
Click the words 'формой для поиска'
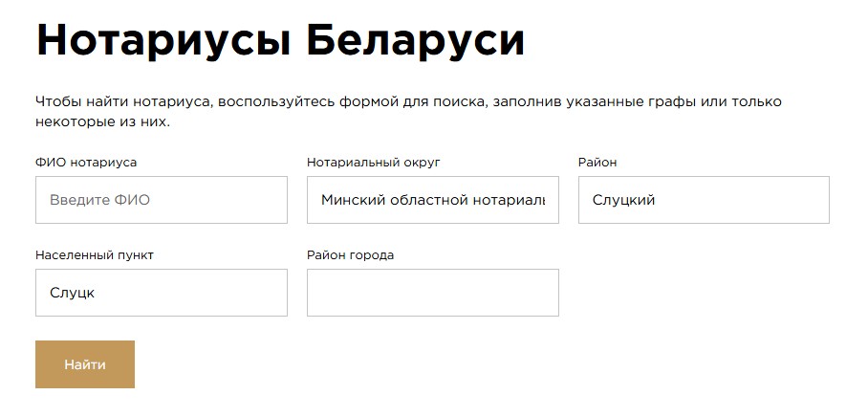point(413,101)
